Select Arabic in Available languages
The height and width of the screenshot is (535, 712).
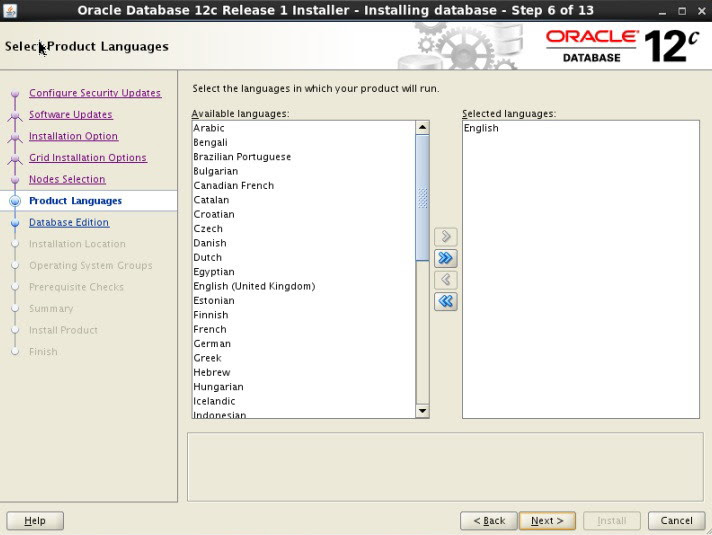pos(303,128)
